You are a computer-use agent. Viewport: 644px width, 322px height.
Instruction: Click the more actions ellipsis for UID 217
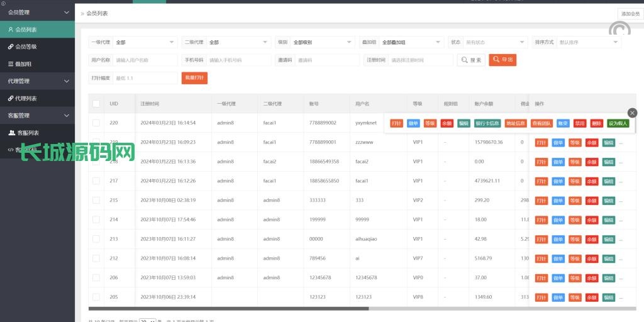point(621,181)
